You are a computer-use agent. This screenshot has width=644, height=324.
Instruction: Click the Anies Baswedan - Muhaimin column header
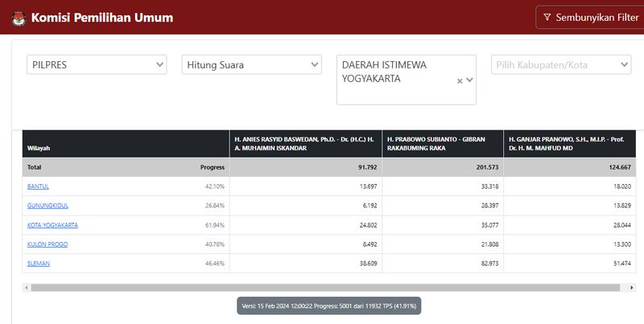coord(306,144)
